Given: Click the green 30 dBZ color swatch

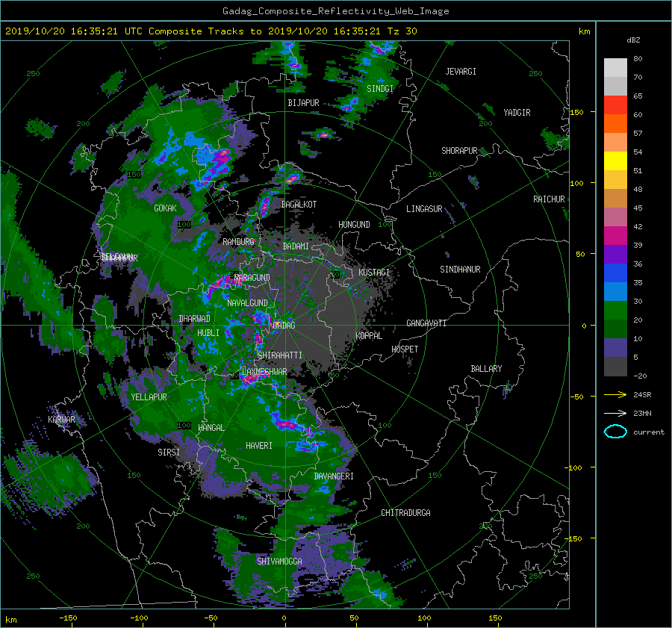Looking at the screenshot, I should 615,310.
